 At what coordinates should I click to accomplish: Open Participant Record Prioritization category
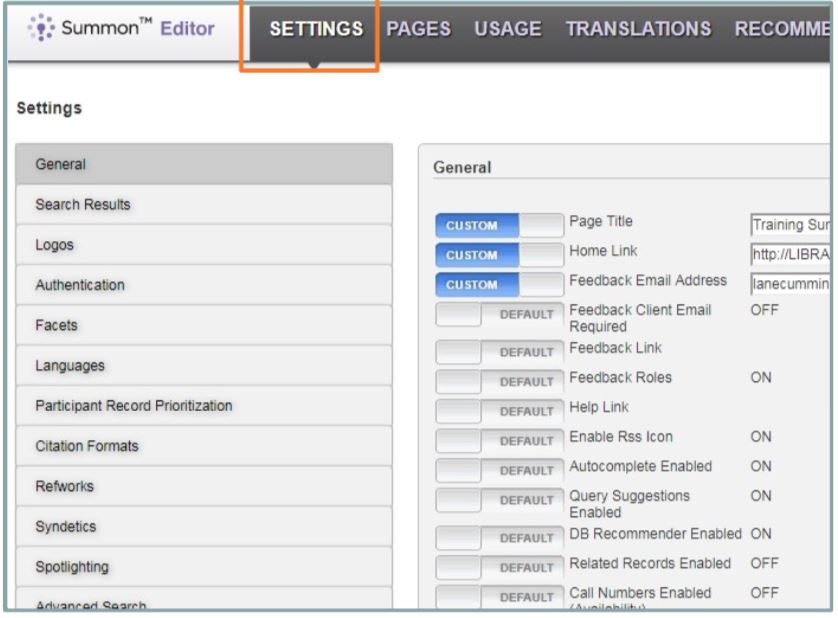(x=204, y=406)
